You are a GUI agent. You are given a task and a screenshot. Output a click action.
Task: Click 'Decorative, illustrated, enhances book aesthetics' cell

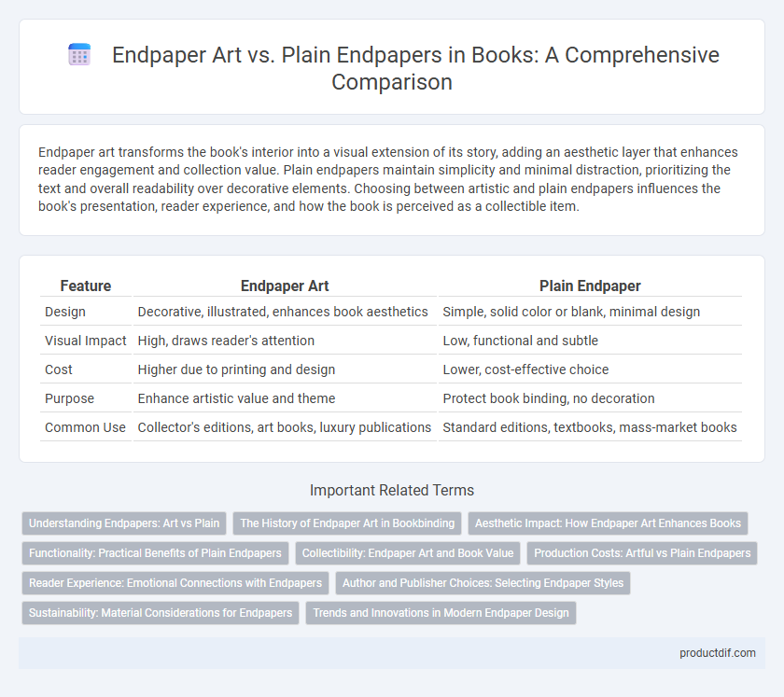pyautogui.click(x=283, y=312)
